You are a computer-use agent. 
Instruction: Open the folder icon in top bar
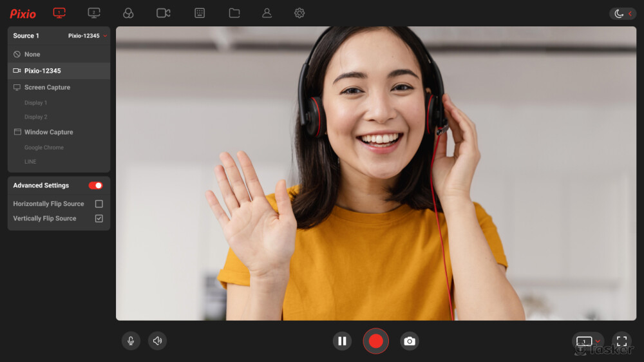pos(234,13)
